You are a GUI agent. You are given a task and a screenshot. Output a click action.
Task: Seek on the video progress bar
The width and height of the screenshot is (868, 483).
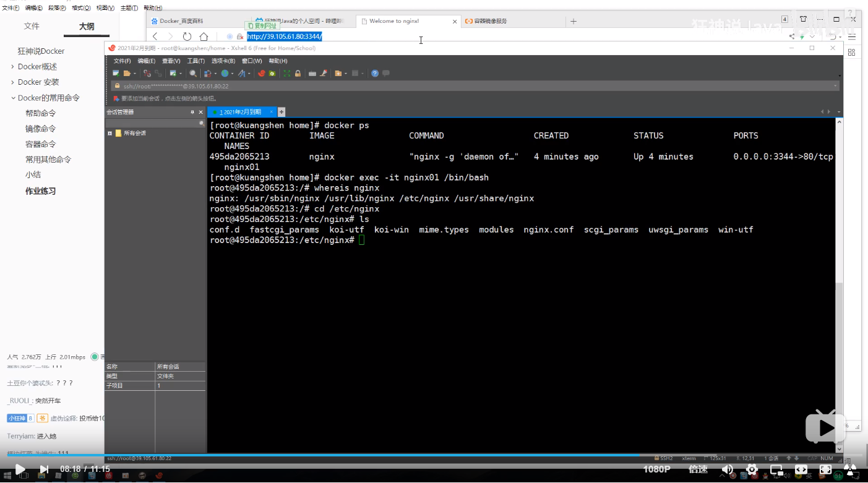(x=433, y=455)
